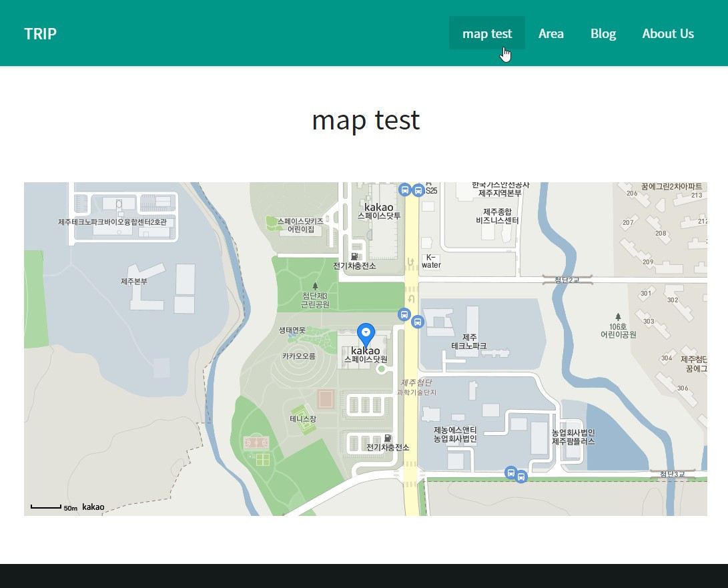The width and height of the screenshot is (728, 588).
Task: Click the 한국가스안전공사 제주지역본부 label
Action: tap(500, 189)
